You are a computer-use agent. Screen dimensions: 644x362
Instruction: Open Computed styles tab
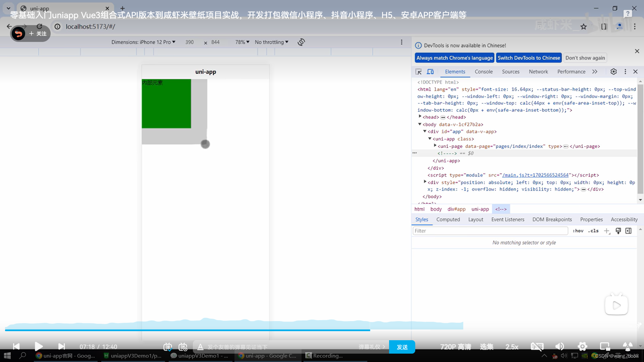click(448, 220)
